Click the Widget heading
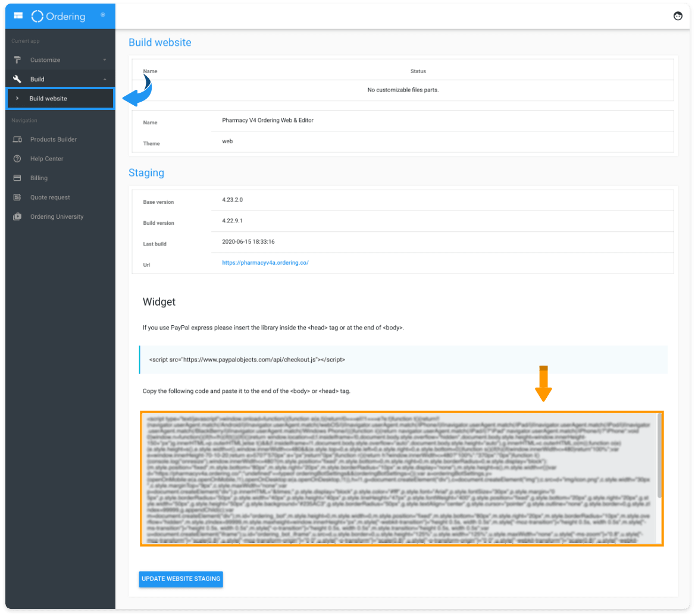 pyautogui.click(x=159, y=302)
